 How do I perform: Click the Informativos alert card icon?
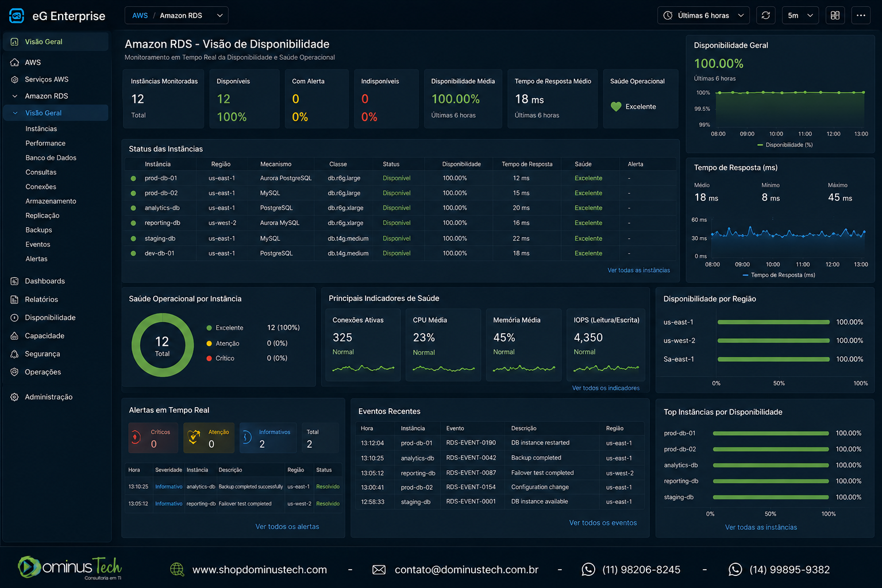(x=247, y=438)
